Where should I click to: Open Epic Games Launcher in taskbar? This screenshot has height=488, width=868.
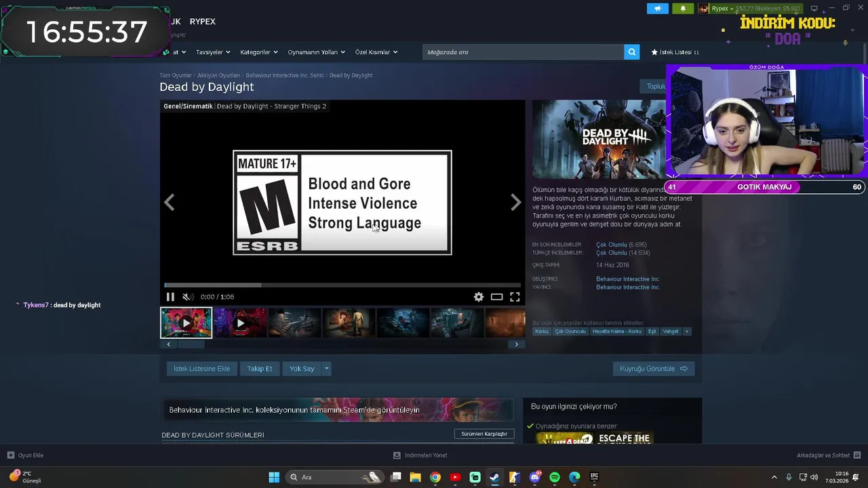(595, 477)
